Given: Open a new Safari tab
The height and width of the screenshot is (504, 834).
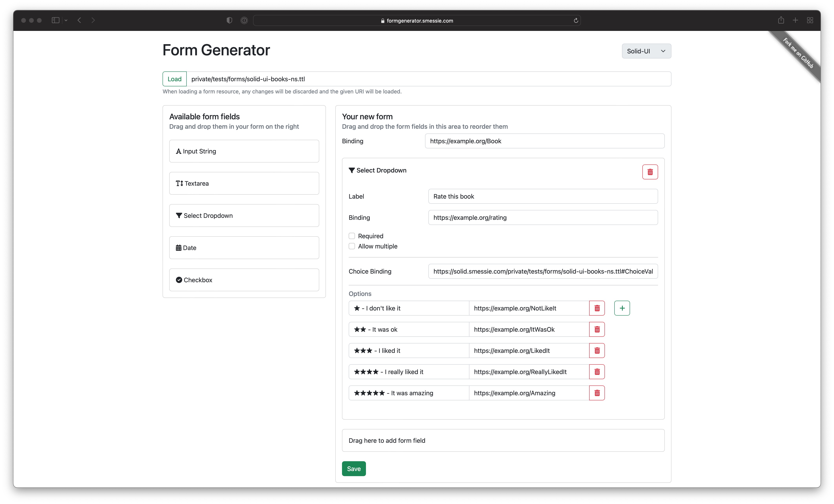Looking at the screenshot, I should (795, 20).
